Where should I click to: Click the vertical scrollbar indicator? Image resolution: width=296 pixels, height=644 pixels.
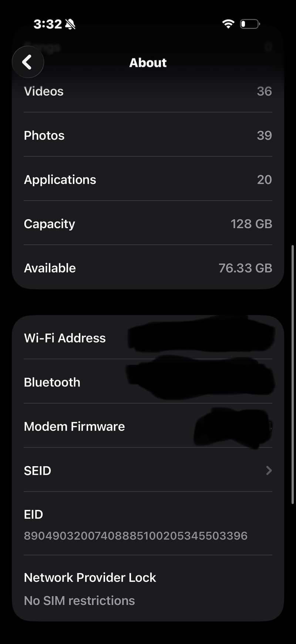(x=293, y=374)
